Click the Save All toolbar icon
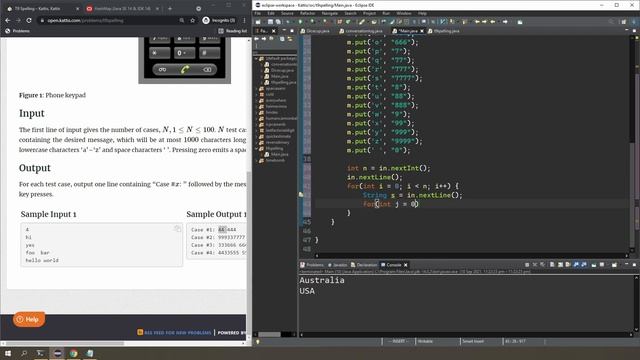Screen dimensions: 640x360 278,22
